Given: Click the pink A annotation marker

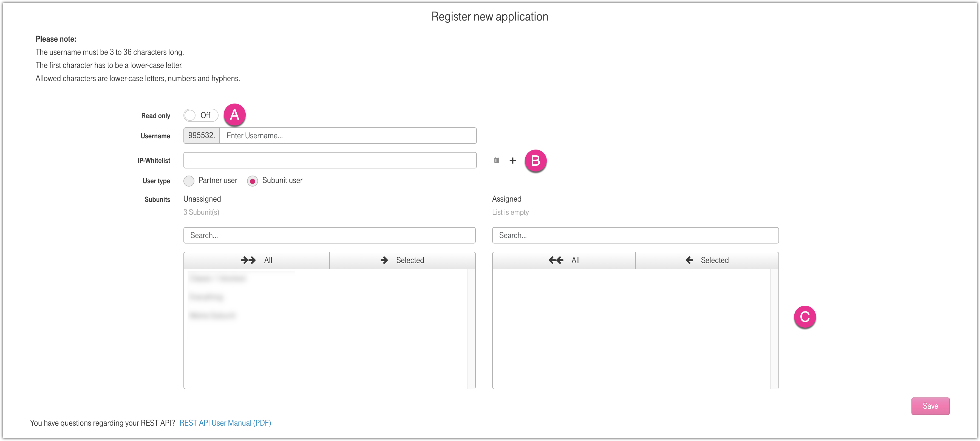Looking at the screenshot, I should tap(234, 115).
